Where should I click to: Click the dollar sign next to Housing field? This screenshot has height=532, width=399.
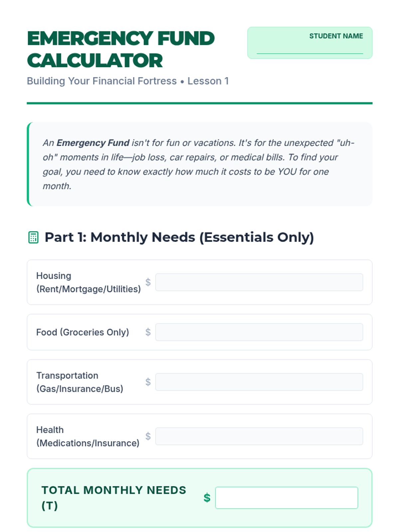148,282
